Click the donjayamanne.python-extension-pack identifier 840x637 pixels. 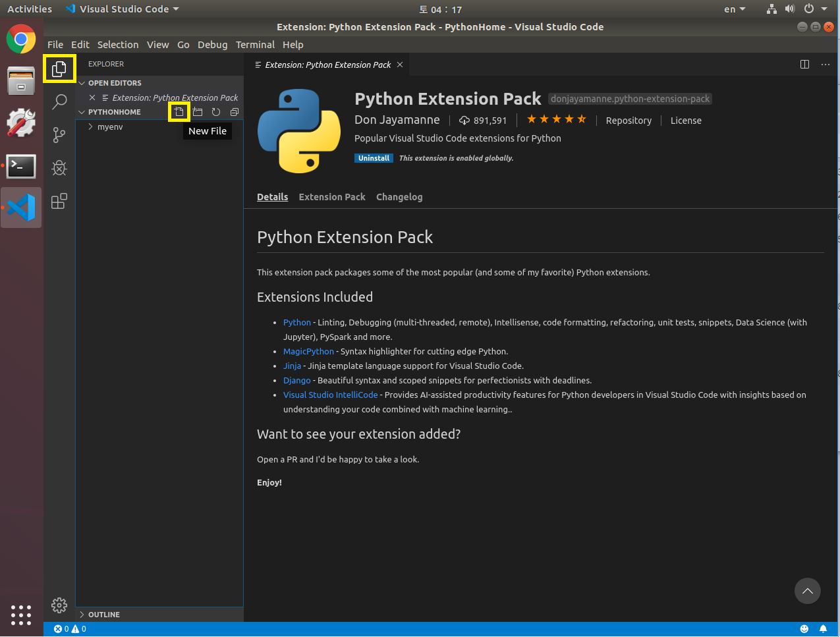[x=630, y=99]
